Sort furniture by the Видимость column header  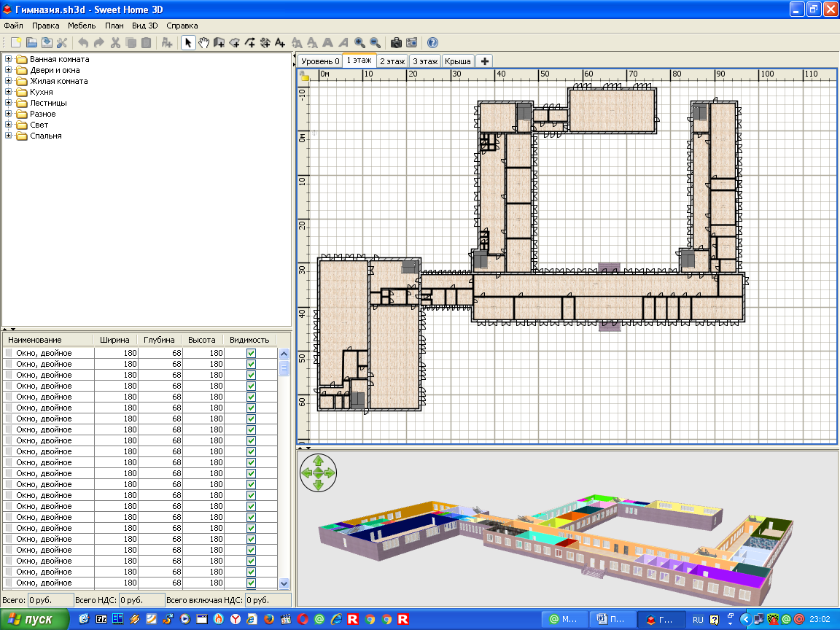[249, 340]
